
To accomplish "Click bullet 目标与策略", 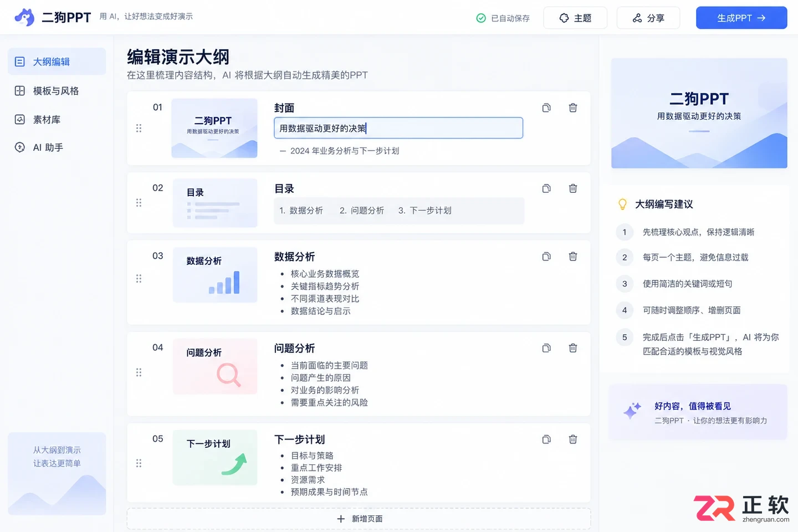I will [312, 456].
